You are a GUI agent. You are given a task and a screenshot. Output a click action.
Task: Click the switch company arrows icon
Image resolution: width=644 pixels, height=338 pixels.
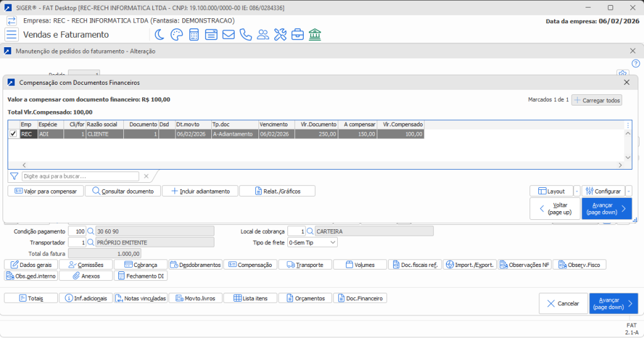[x=11, y=21]
